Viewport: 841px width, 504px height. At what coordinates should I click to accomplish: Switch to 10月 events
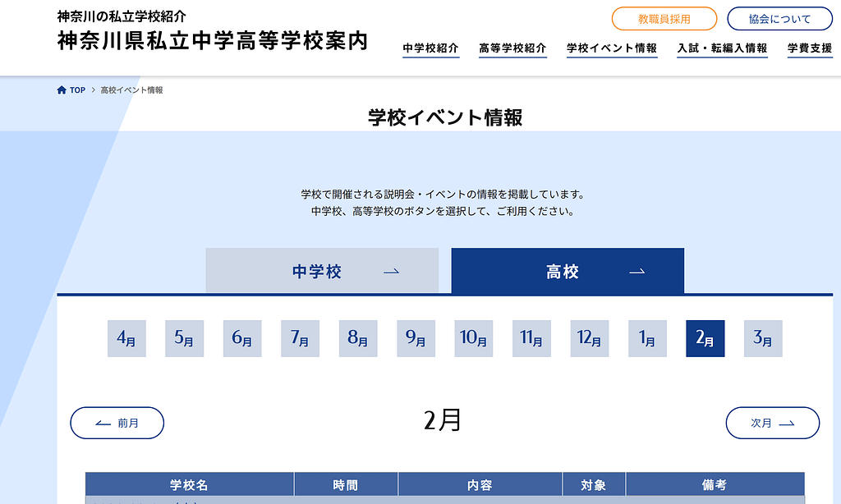[x=474, y=338]
